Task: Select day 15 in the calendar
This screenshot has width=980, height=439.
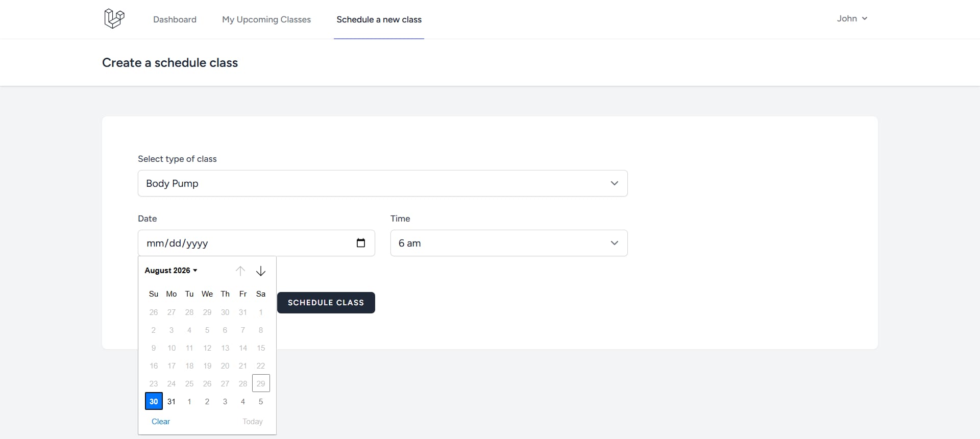Action: coord(261,348)
